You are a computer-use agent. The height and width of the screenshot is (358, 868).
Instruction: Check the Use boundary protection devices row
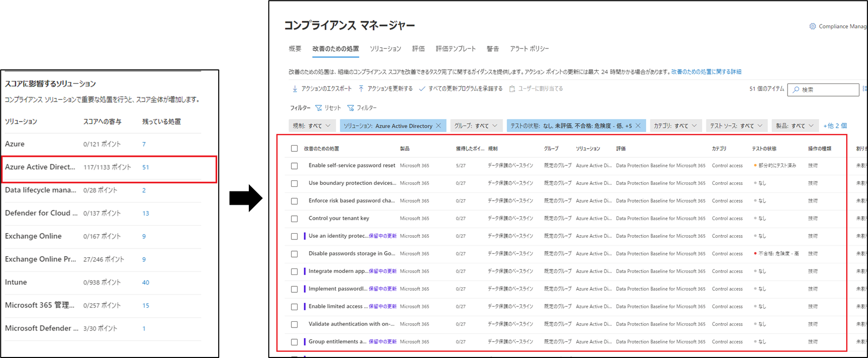294,183
